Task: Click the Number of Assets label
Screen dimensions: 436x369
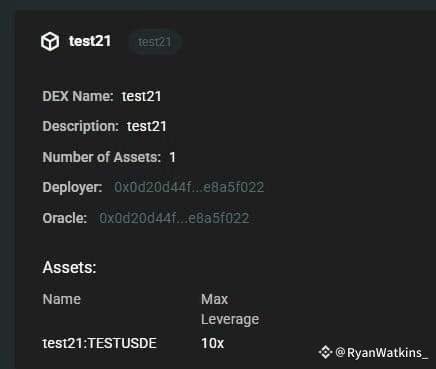Action: (102, 157)
